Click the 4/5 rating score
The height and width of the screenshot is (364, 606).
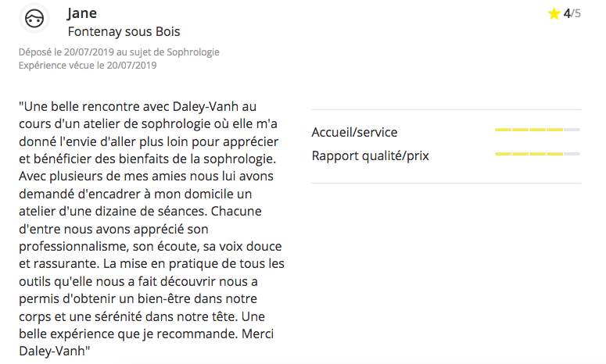tap(572, 13)
